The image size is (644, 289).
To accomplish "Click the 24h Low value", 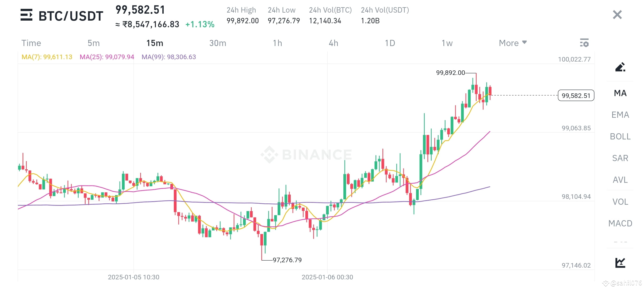I will [x=284, y=21].
